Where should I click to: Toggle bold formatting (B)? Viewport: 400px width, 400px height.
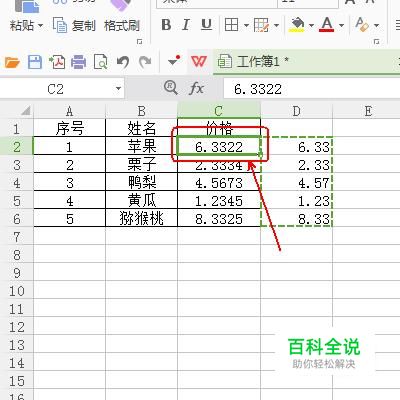166,25
